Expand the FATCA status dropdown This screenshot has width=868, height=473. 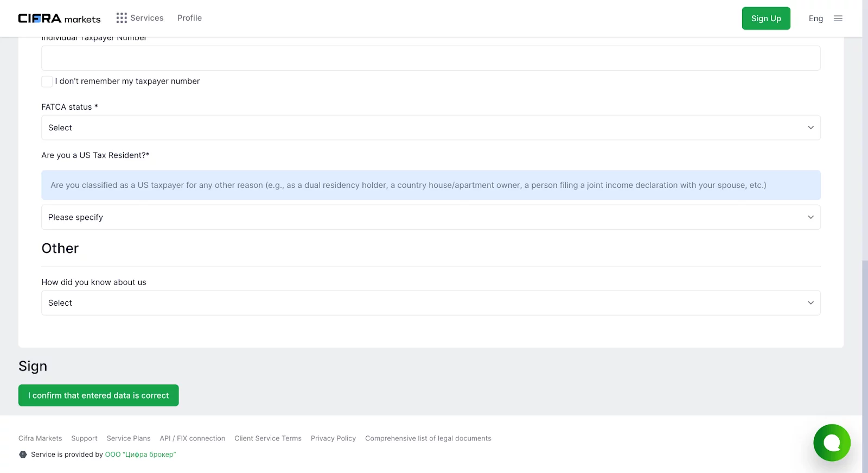431,128
